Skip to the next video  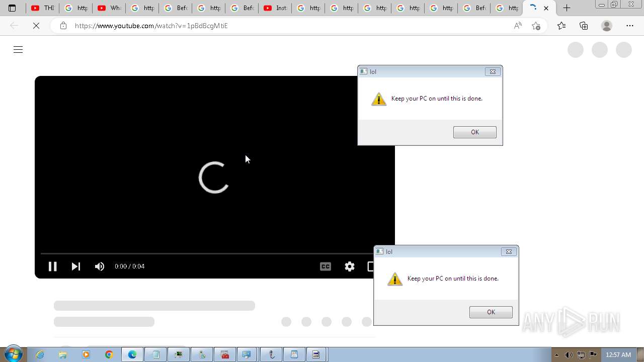point(76,266)
